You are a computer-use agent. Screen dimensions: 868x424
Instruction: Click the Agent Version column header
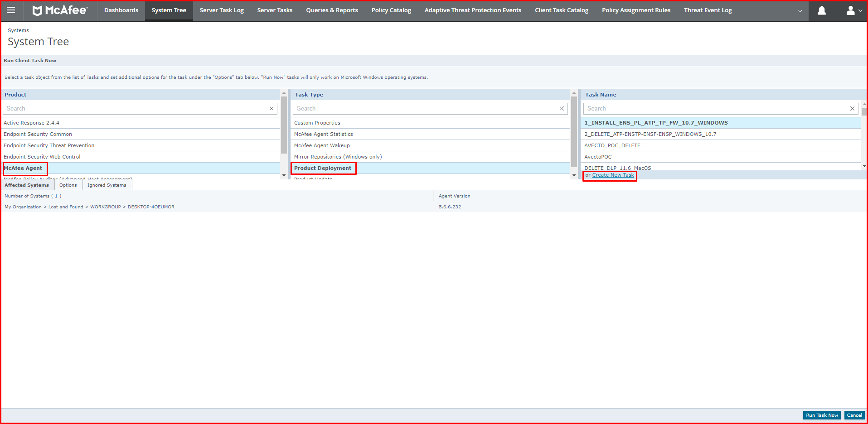454,196
